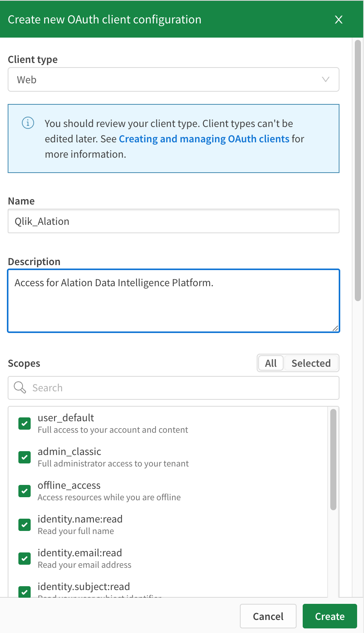
Task: Click the green Create button
Action: [330, 616]
